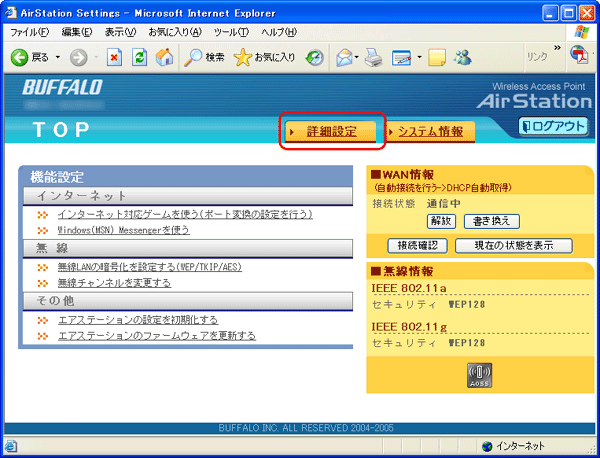Image resolution: width=600 pixels, height=458 pixels.
Task: Click the IEEE 802.11g heading
Action: 409,327
